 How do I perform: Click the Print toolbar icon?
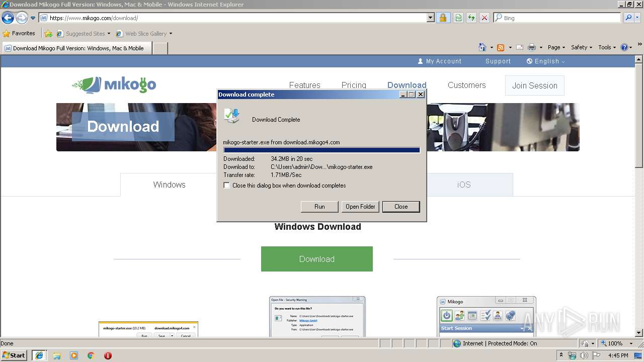point(532,47)
